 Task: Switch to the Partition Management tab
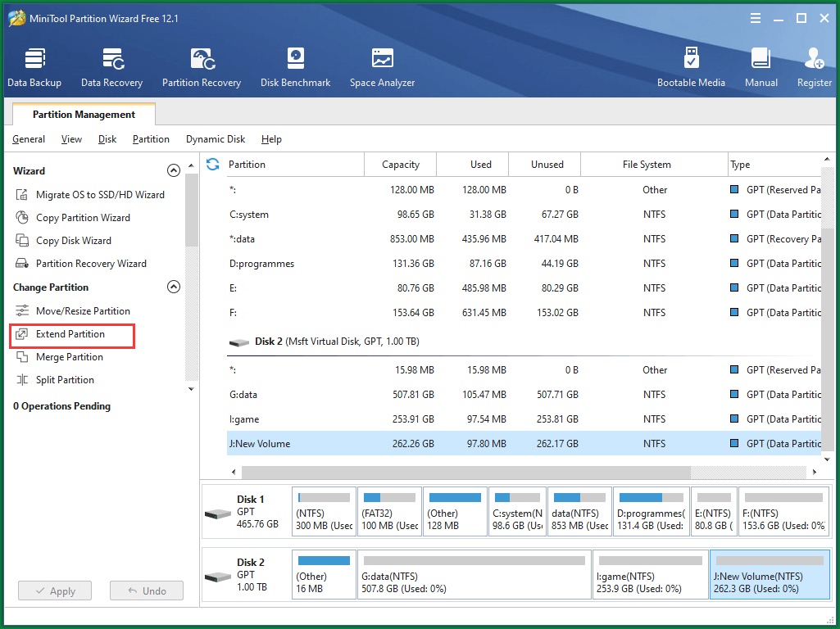tap(84, 115)
